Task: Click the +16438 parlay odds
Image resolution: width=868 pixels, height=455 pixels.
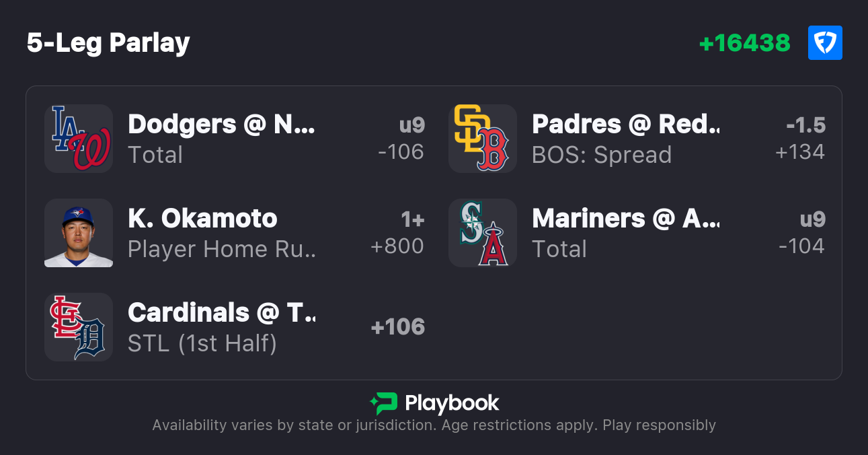Action: 744,43
